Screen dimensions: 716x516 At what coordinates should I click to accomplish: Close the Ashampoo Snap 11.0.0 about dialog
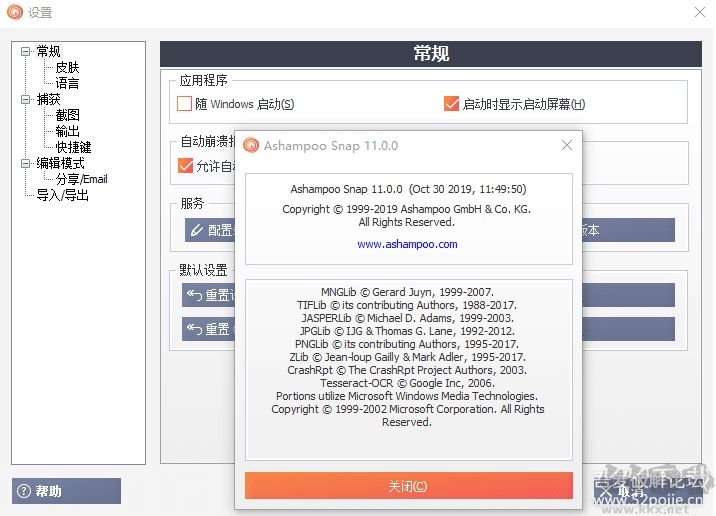[567, 145]
